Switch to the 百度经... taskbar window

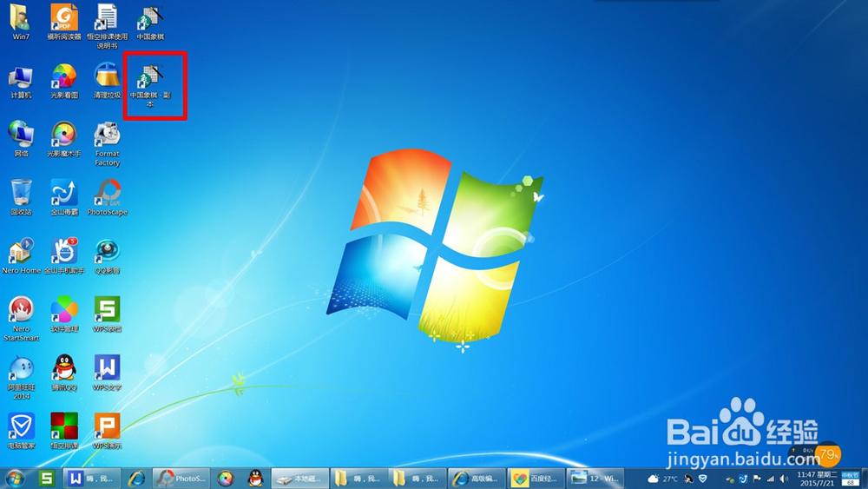(536, 479)
